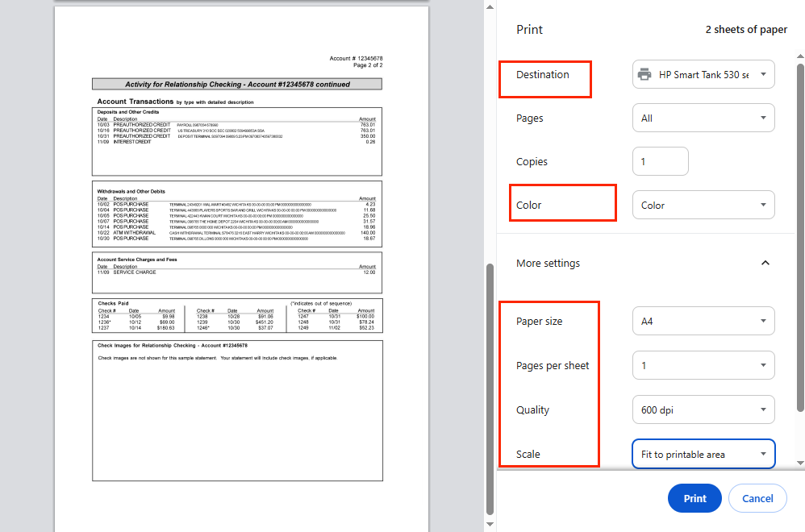Click 'Page 2 of 2' text in preview
Image resolution: width=805 pixels, height=532 pixels.
pyautogui.click(x=368, y=65)
